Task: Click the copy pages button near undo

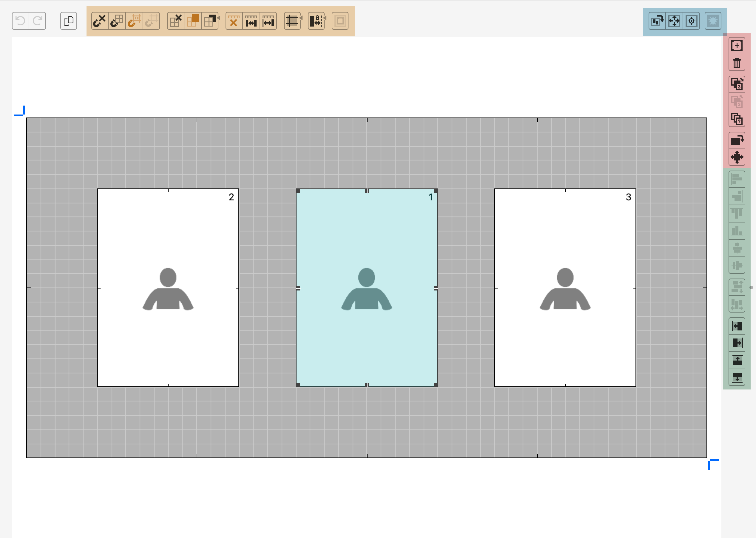Action: [x=69, y=21]
